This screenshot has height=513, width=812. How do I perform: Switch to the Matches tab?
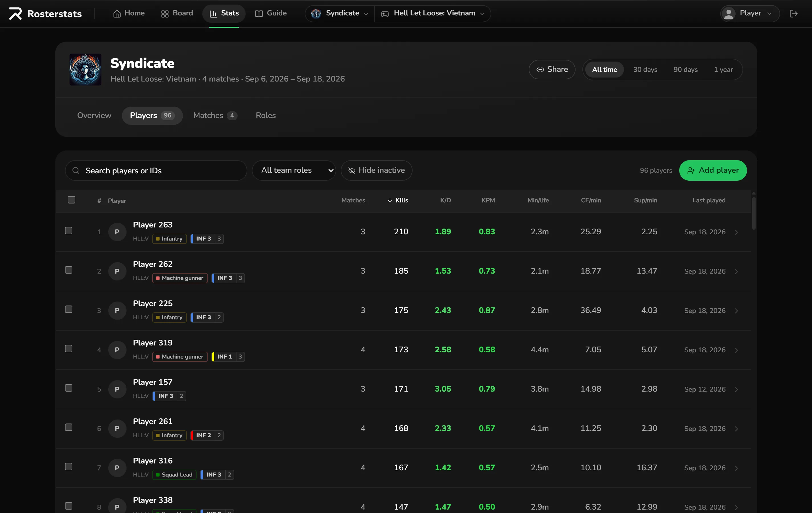[x=215, y=116]
